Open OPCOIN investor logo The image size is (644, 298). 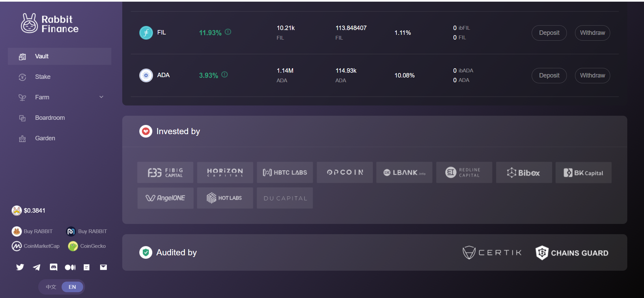(345, 172)
